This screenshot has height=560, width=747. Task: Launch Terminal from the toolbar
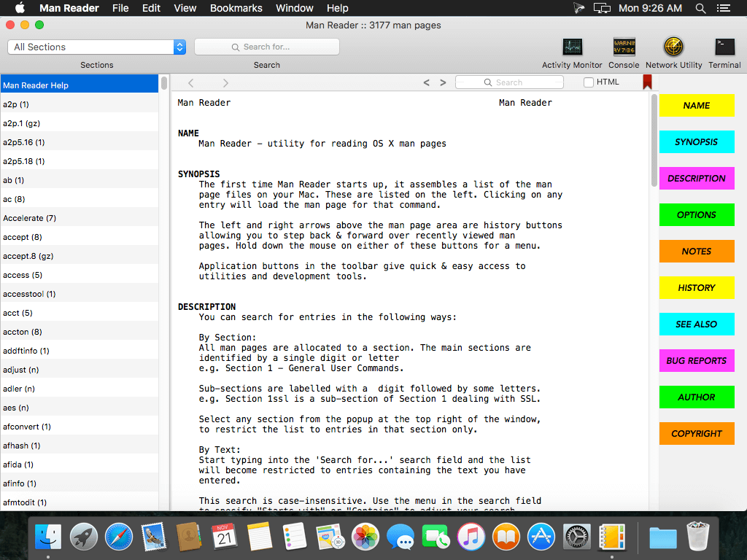724,47
